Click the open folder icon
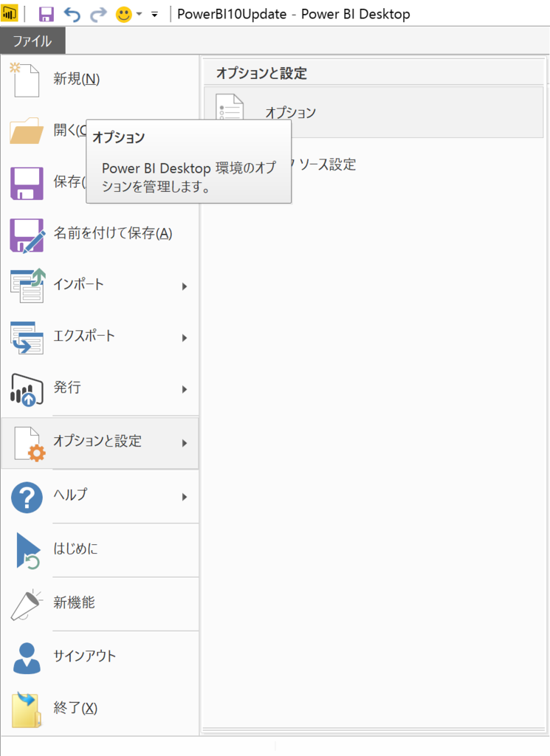The image size is (550, 756). 27,130
